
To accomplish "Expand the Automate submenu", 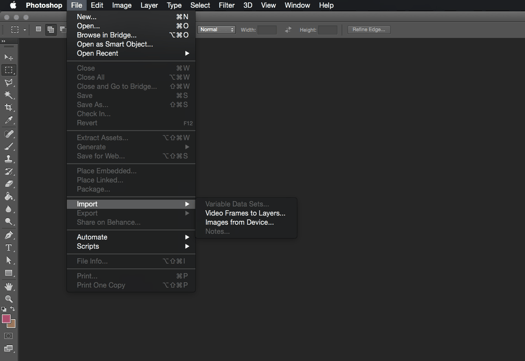I will pyautogui.click(x=131, y=237).
